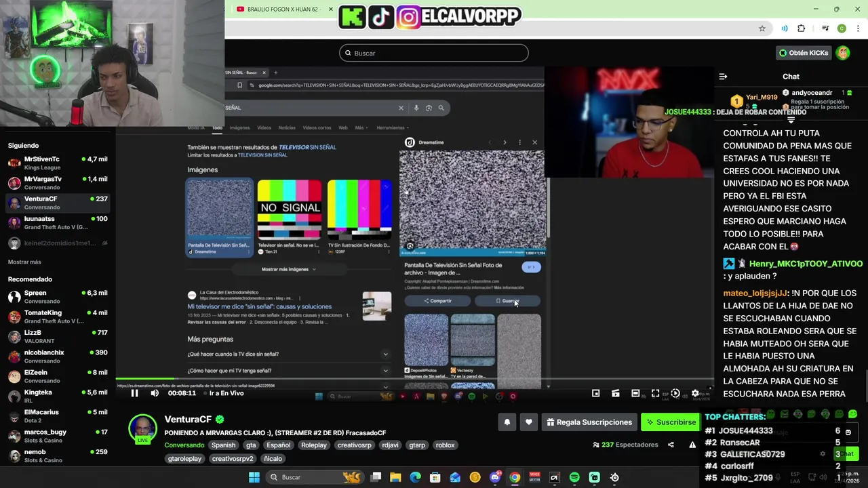Screen dimensions: 868x488
Task: Select the gta tag
Action: click(251, 445)
